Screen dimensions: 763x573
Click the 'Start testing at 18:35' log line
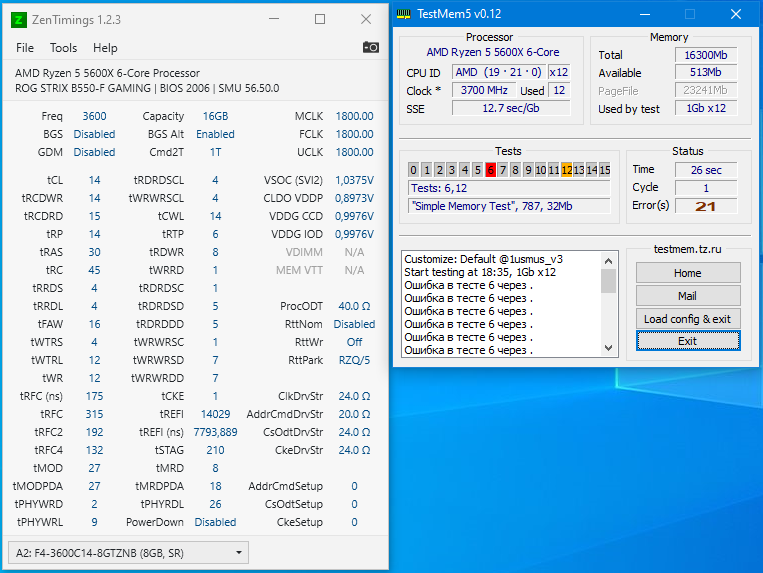coord(480,272)
